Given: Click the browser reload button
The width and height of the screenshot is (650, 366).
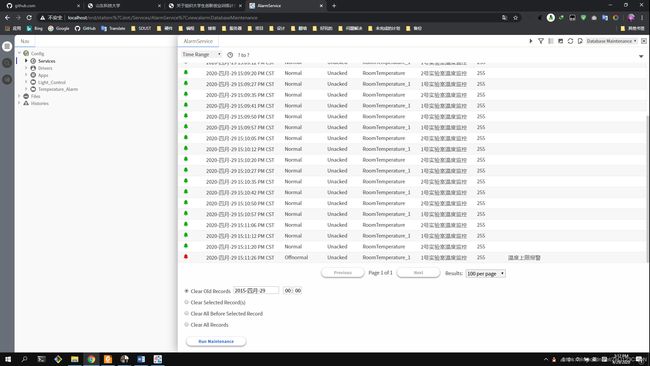Looking at the screenshot, I should 29,17.
